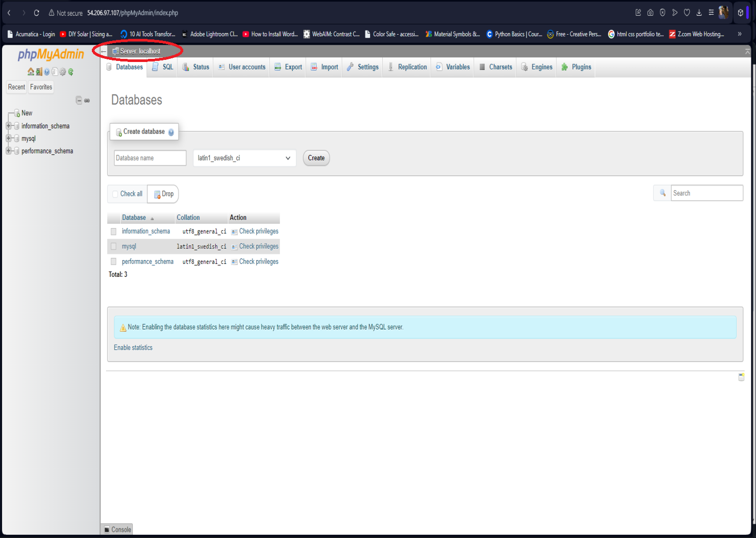This screenshot has width=756, height=538.
Task: Expand performance_schema in the navigation tree
Action: click(8, 151)
